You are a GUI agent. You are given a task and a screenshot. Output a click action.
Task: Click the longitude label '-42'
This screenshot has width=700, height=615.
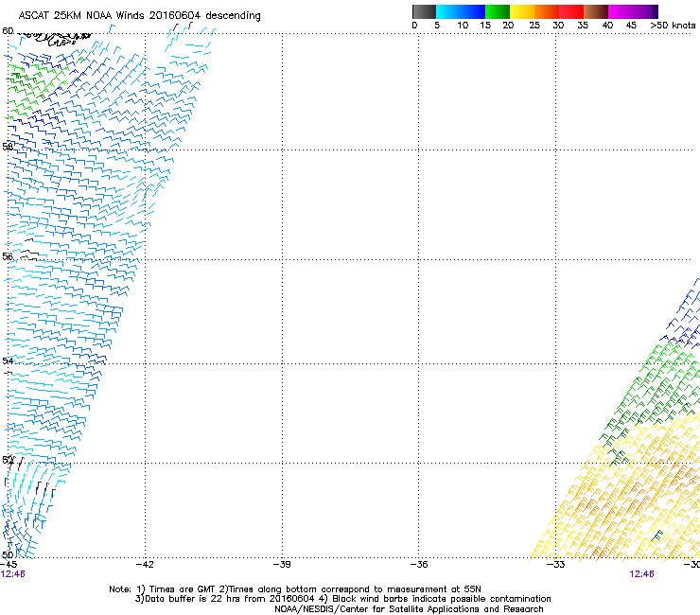(145, 565)
